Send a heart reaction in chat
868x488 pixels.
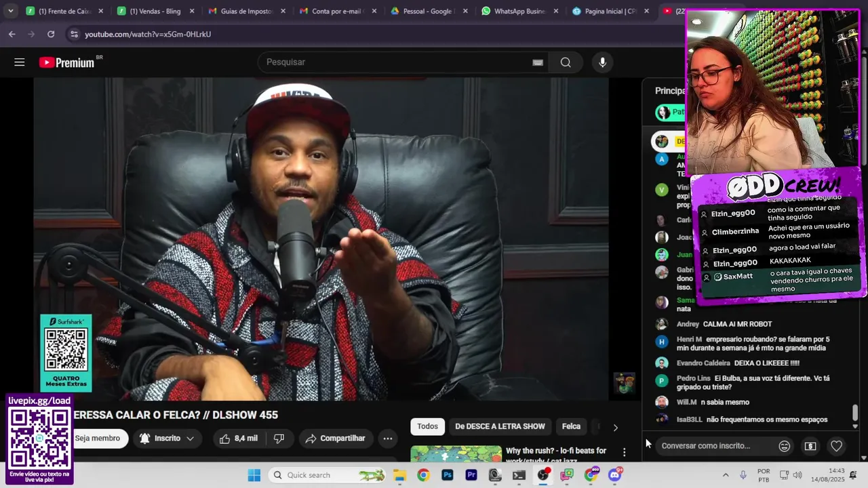(x=837, y=446)
